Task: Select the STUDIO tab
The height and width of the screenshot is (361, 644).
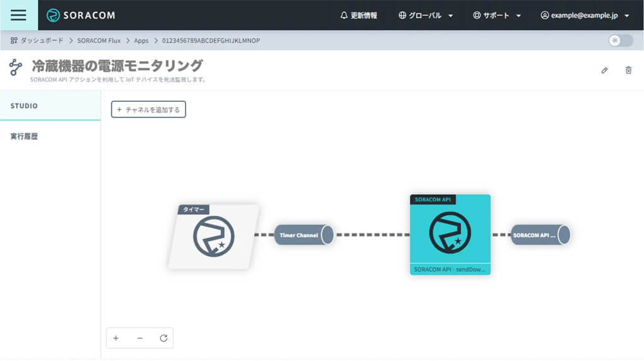Action: (50, 106)
